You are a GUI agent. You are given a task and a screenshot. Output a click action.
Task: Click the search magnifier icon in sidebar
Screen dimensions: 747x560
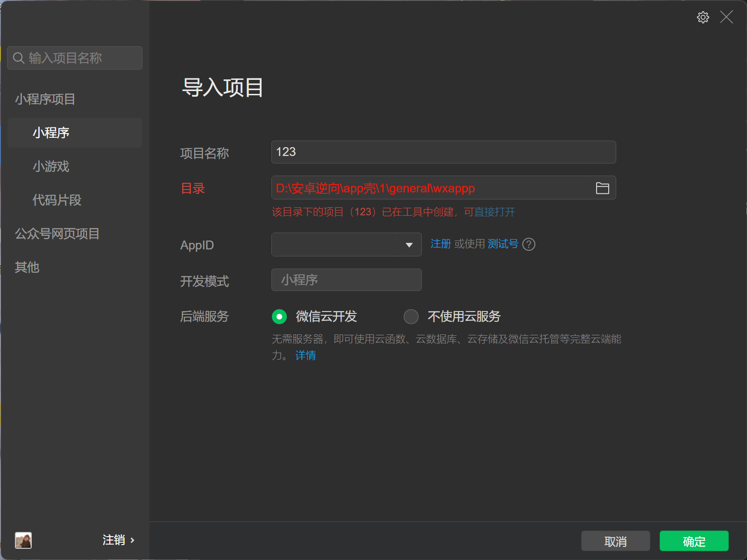19,58
